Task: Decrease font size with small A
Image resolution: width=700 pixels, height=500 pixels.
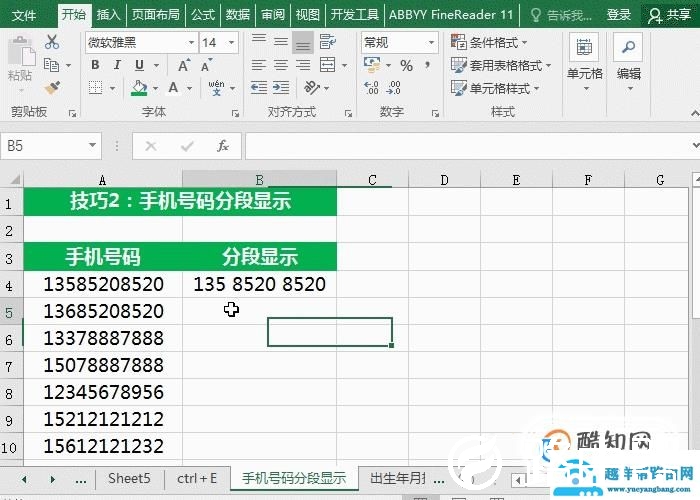Action: point(206,66)
